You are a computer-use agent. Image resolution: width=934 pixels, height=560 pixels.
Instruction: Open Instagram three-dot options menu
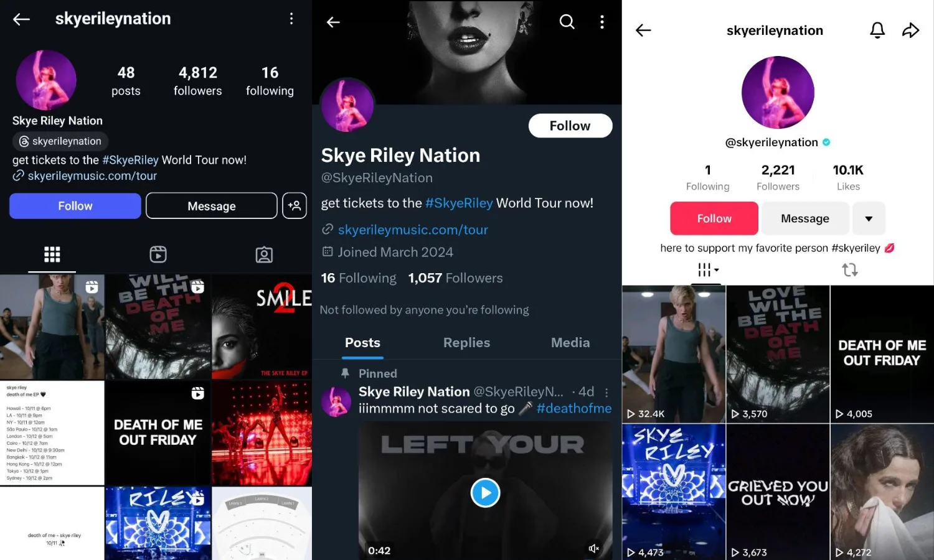[291, 19]
